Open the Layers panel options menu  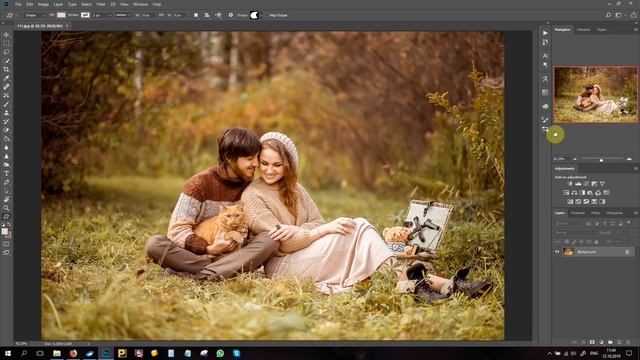(x=636, y=213)
